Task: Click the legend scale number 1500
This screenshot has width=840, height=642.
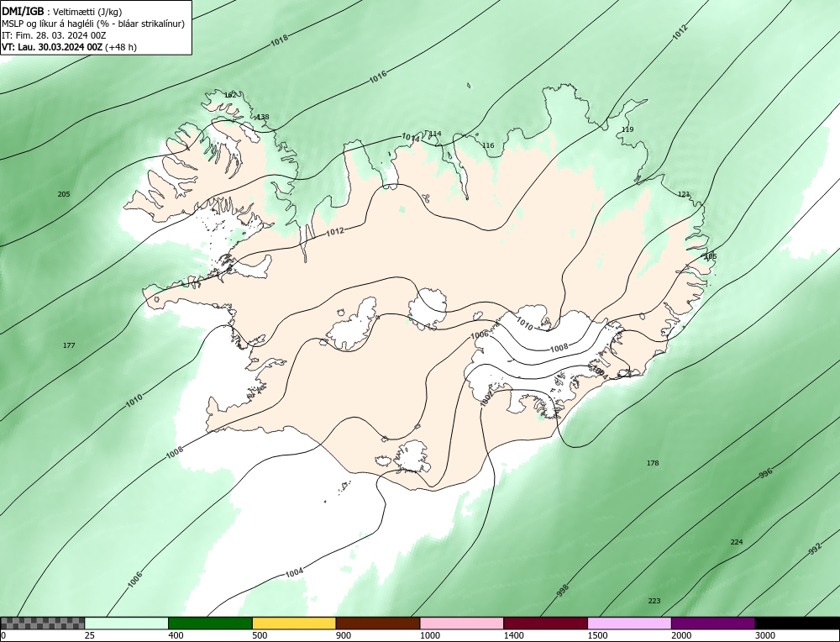Action: (x=598, y=635)
